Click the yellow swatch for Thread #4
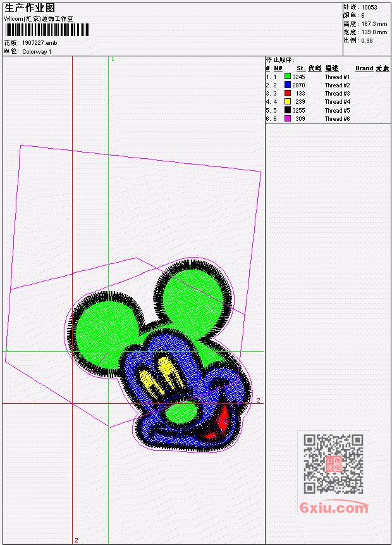This screenshot has width=392, height=545. click(288, 101)
